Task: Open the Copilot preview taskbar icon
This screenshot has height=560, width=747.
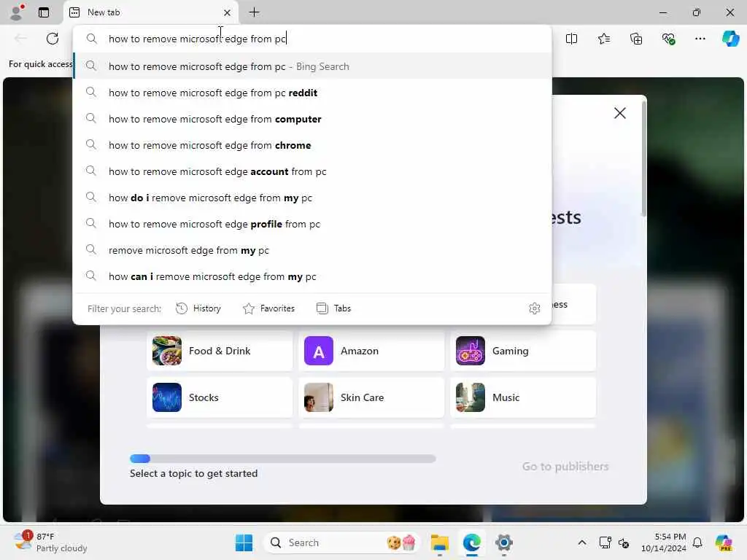Action: [723, 542]
